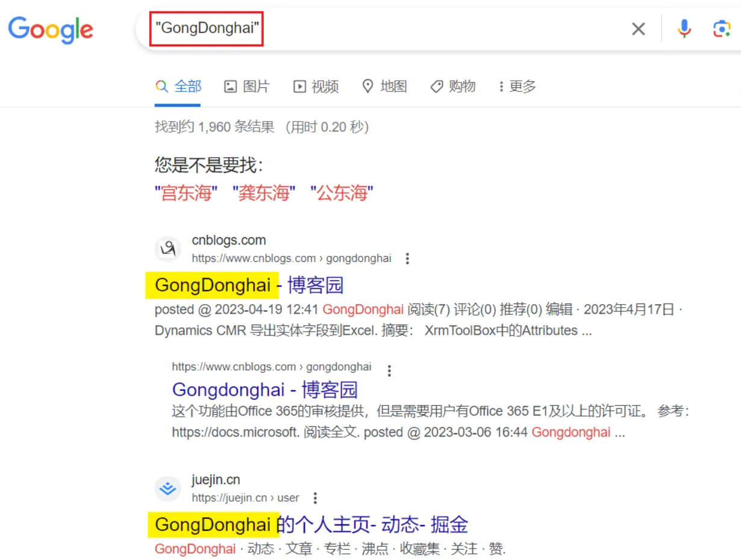This screenshot has height=560, width=741.
Task: Open result GongDonghai - 博客园
Action: 249,285
